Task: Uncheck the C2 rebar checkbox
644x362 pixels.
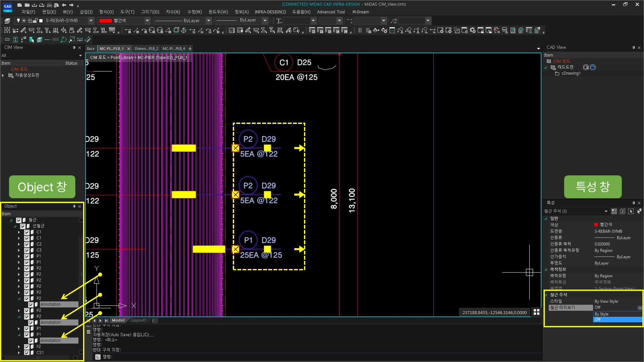Action: [27, 244]
